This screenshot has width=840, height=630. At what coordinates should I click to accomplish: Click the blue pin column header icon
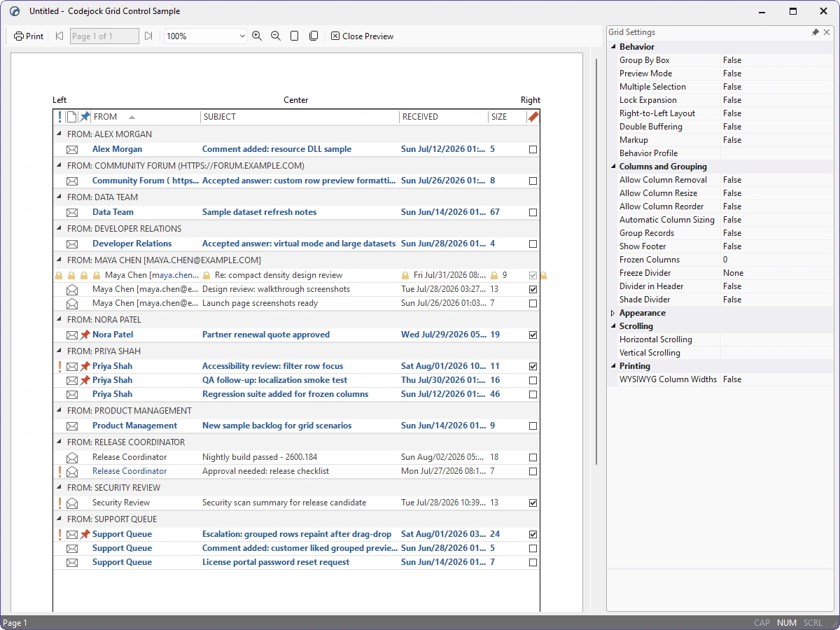pos(85,117)
